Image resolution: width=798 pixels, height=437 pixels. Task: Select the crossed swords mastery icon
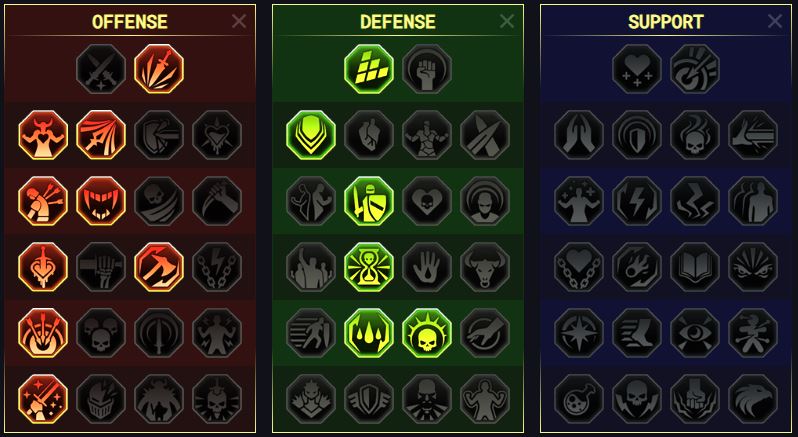pyautogui.click(x=101, y=69)
